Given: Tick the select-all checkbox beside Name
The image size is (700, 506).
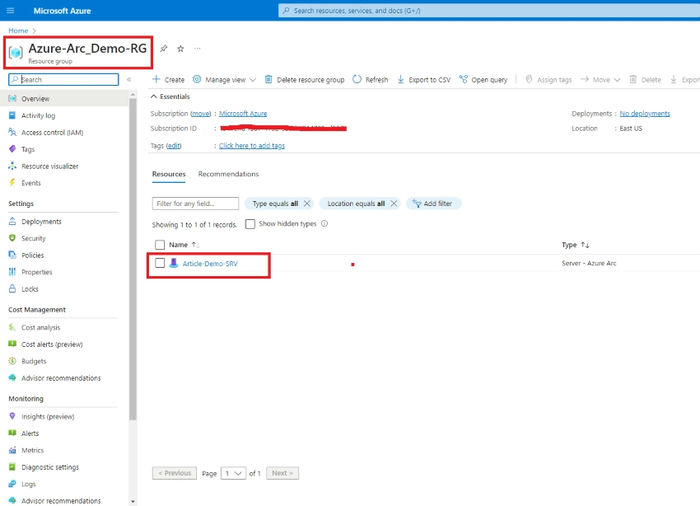Looking at the screenshot, I should pos(160,245).
